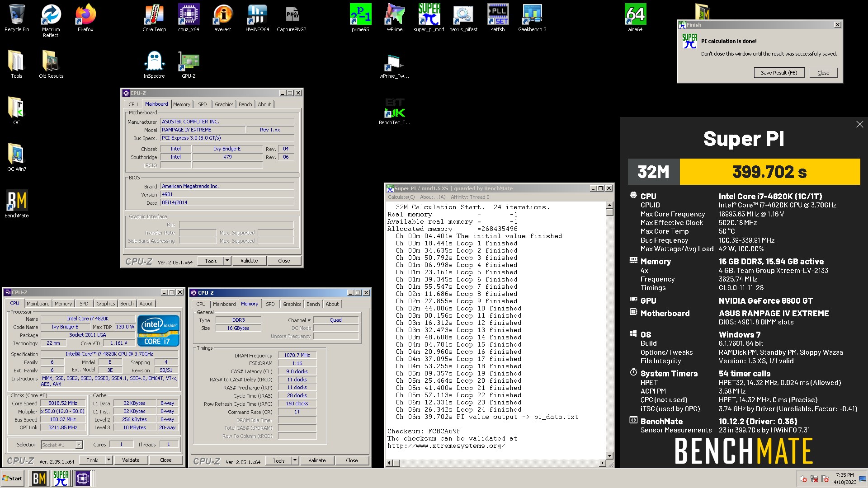Click Super PI taskbar button
The image size is (868, 488).
[x=61, y=479]
